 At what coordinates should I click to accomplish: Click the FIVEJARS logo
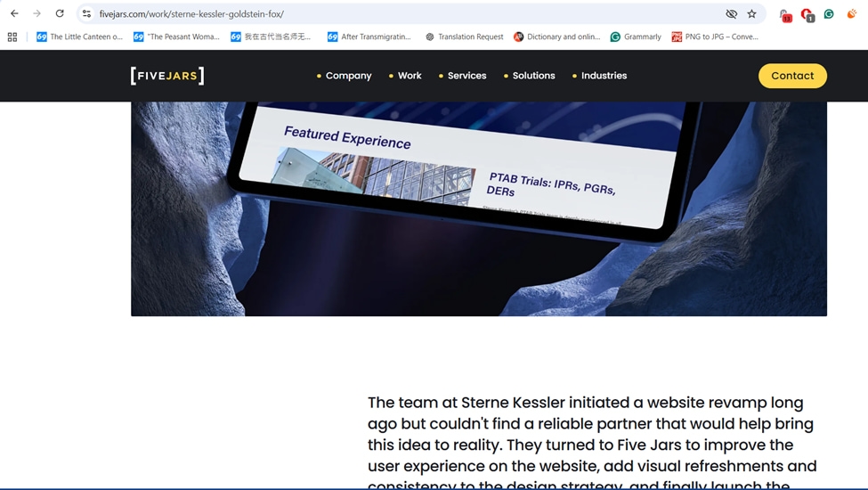[167, 76]
